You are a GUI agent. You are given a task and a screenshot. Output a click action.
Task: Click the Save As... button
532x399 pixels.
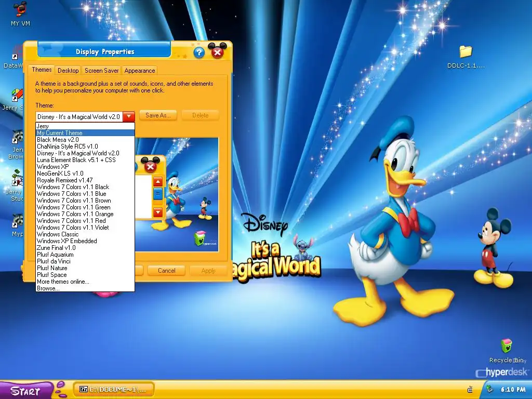(158, 115)
